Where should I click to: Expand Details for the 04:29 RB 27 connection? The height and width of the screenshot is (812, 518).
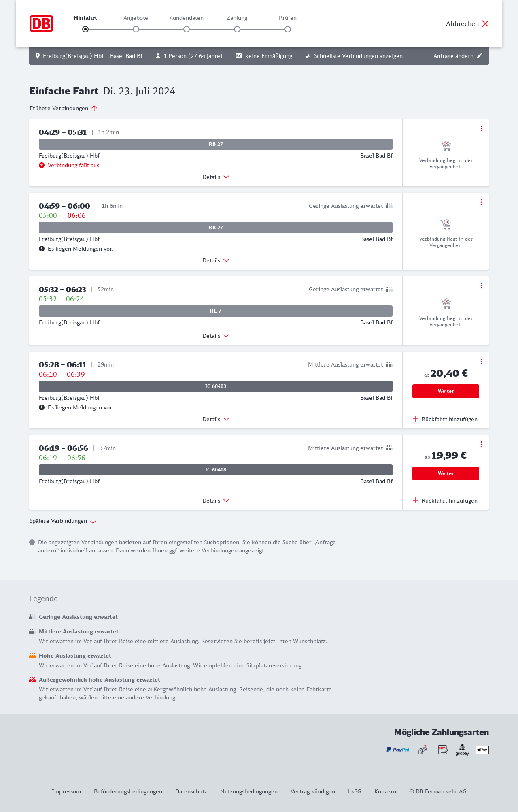click(216, 177)
